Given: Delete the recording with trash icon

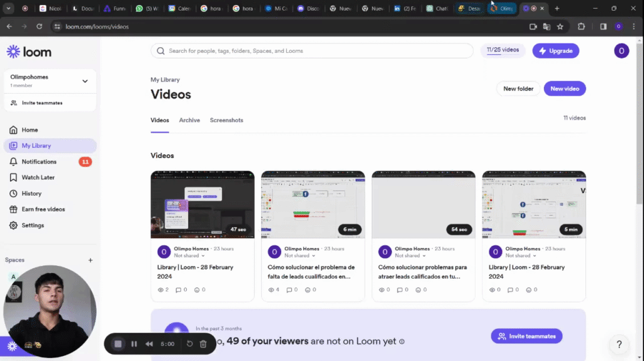Looking at the screenshot, I should pos(203,344).
